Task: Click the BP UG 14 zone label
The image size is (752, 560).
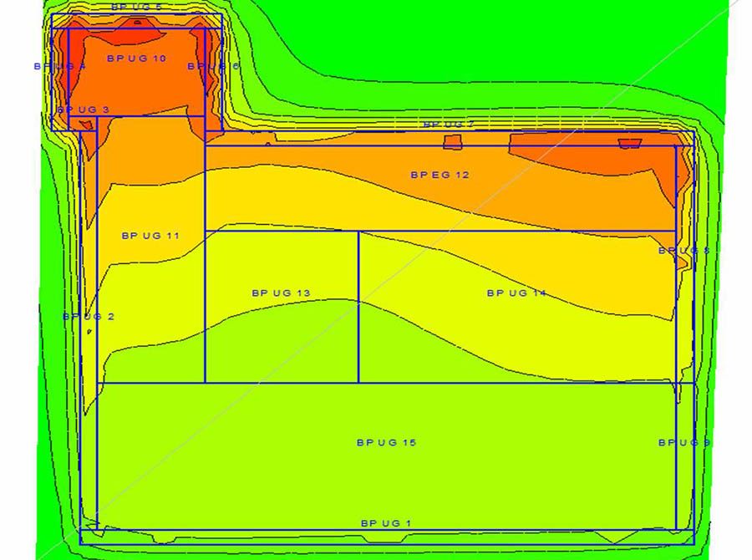Action: [x=516, y=293]
